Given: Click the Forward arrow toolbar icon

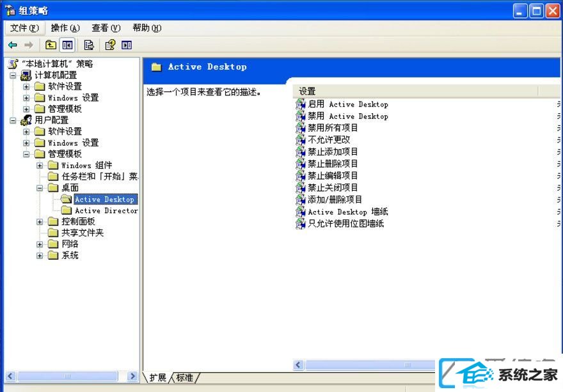Looking at the screenshot, I should tap(29, 45).
